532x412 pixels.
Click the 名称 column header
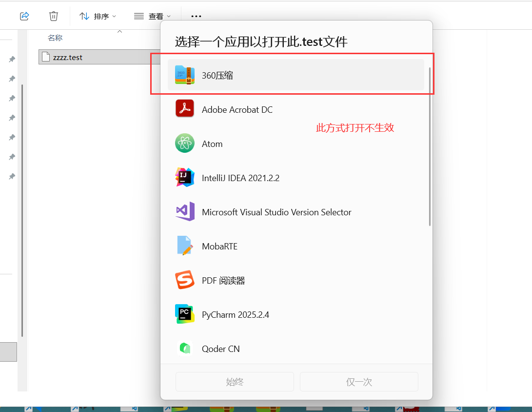pos(55,38)
